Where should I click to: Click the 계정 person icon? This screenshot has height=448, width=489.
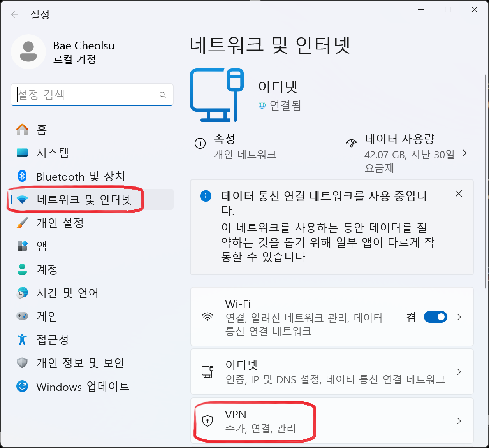click(22, 269)
